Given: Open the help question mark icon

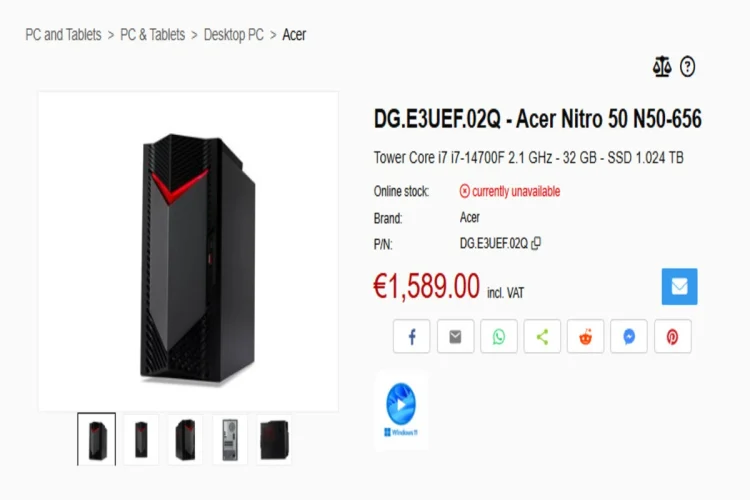Looking at the screenshot, I should [687, 67].
